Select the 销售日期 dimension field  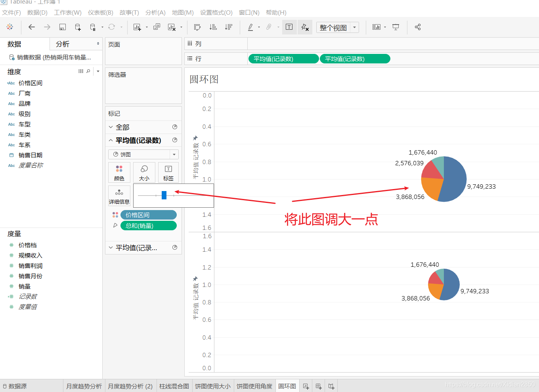[x=31, y=155]
